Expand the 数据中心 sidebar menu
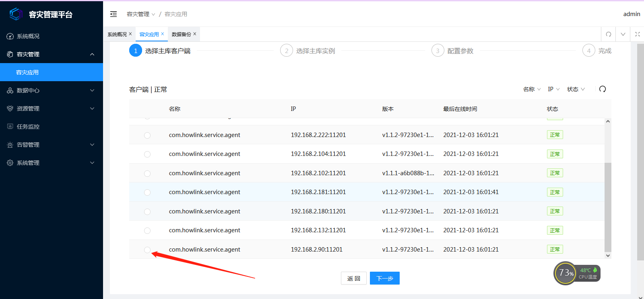 click(x=92, y=90)
